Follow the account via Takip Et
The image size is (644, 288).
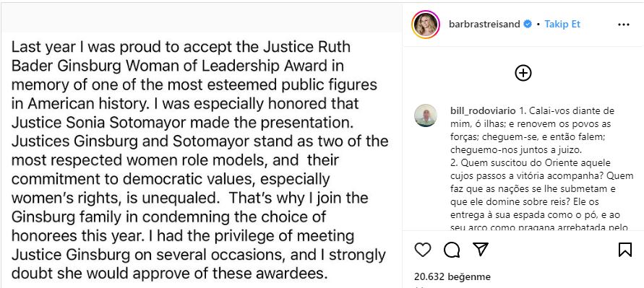562,25
